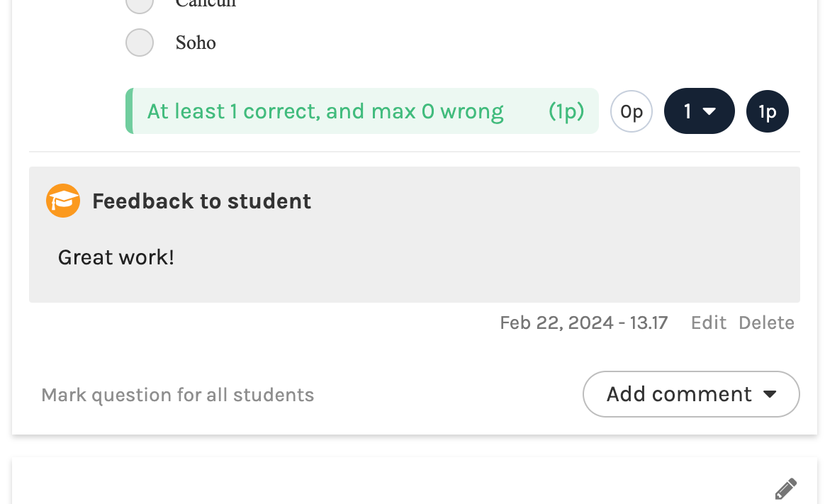Select the Cancun radio option

point(139,6)
